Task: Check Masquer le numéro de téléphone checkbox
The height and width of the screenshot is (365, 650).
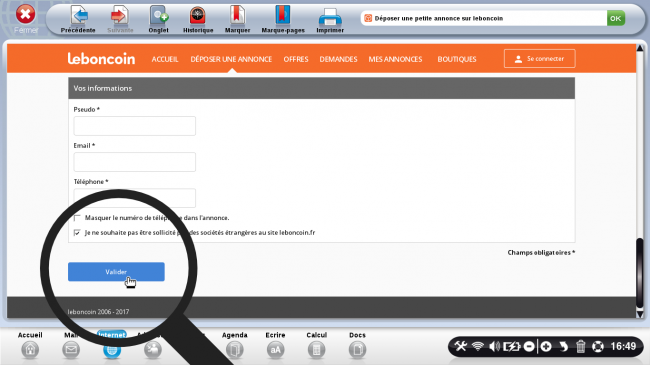Action: click(x=77, y=218)
